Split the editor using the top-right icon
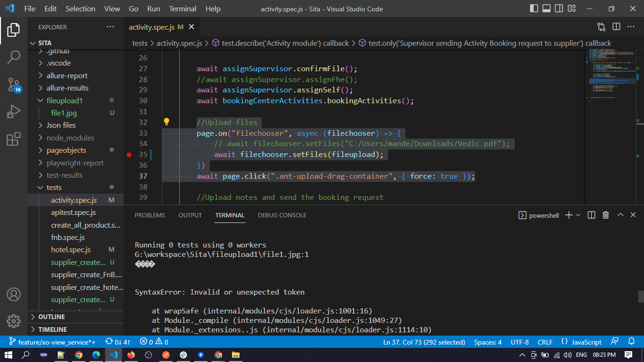This screenshot has width=644, height=362. point(616,27)
